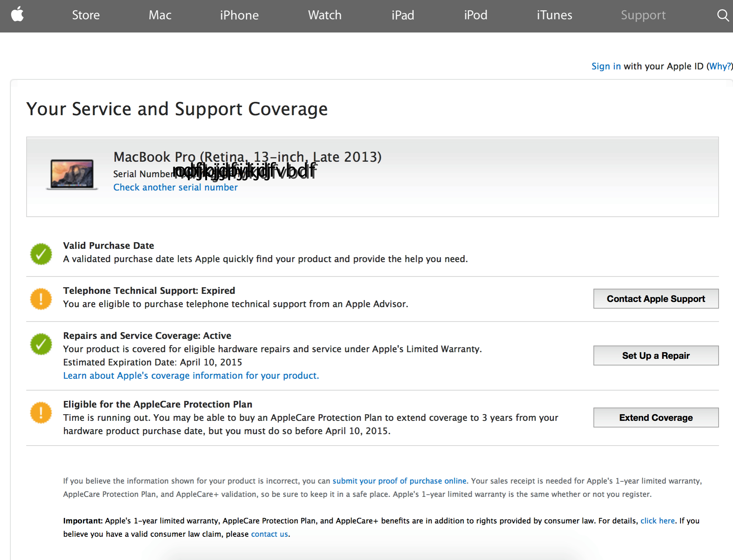Open the Watch nav item
Screen dimensions: 733x560
coord(325,15)
